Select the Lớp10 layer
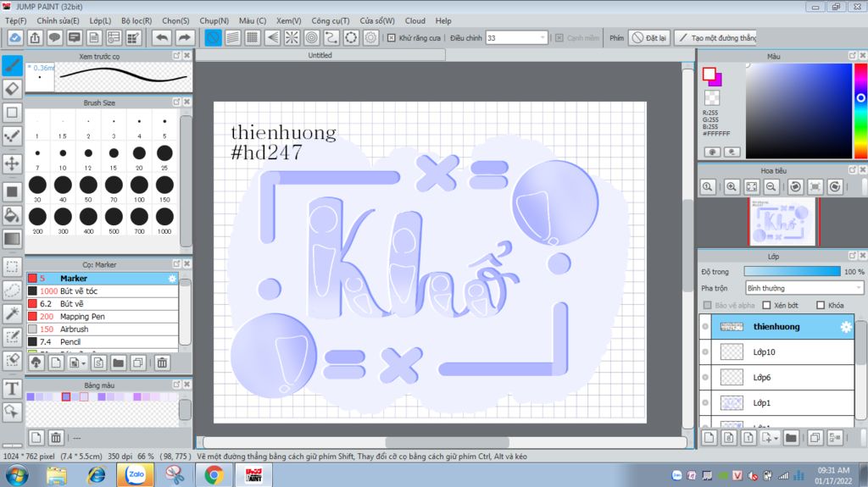868x487 pixels. 782,352
